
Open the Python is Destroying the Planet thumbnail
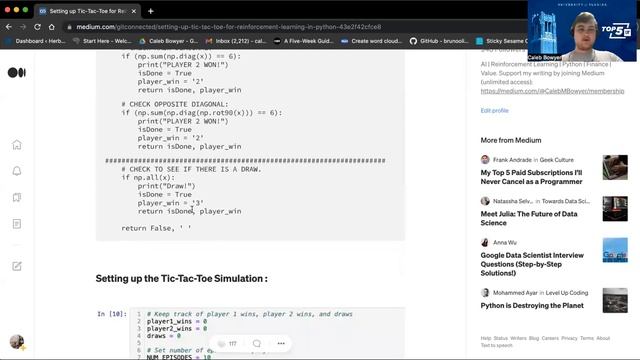[x=615, y=300]
